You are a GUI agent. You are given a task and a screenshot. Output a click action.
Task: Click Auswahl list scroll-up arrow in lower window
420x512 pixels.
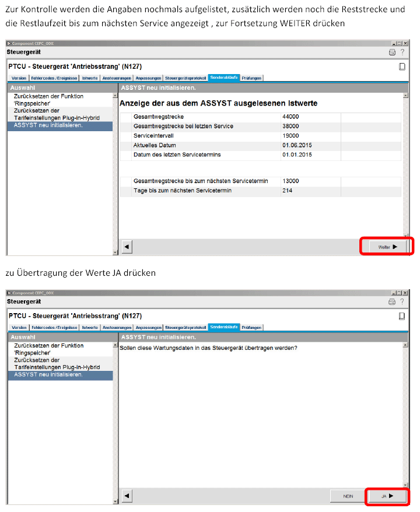click(x=115, y=345)
